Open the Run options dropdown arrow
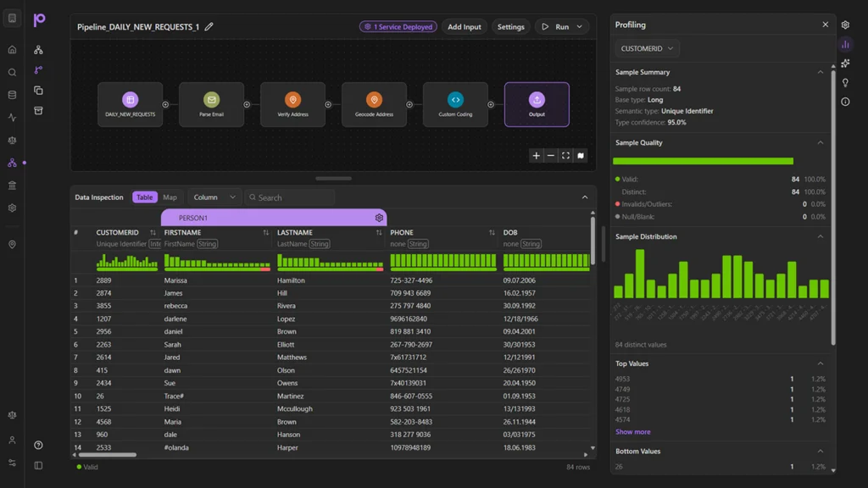This screenshot has width=868, height=488. coord(580,26)
